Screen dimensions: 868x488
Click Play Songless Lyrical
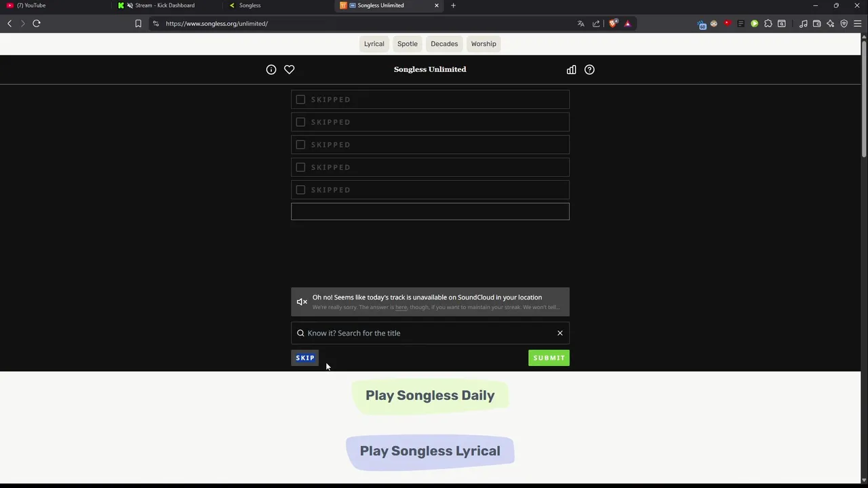(x=430, y=451)
